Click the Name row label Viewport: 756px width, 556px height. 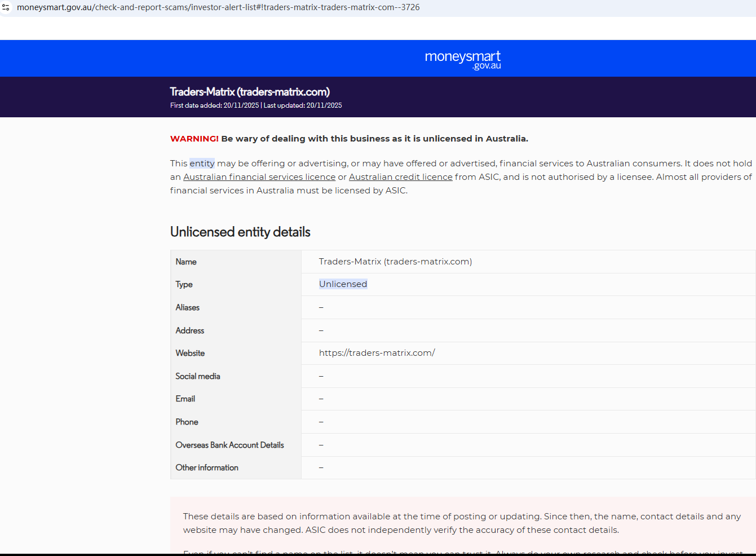[x=186, y=262]
